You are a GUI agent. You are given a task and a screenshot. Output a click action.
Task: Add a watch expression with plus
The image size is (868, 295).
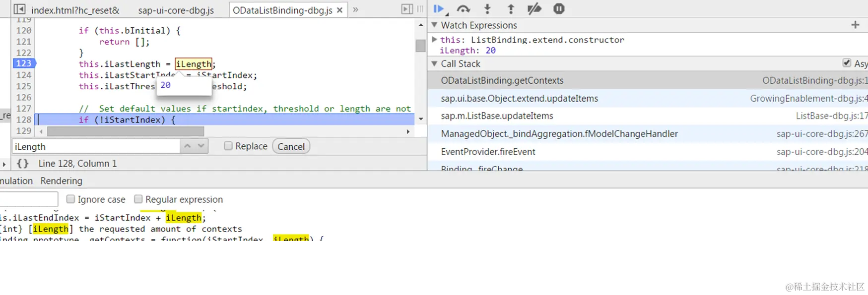(855, 25)
